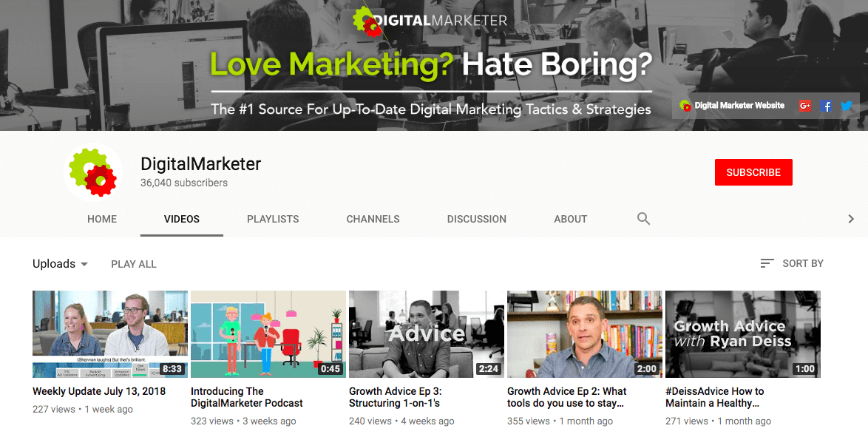Play the Growth Advice with Ryan Deiss thumbnail
Image resolution: width=868 pixels, height=437 pixels.
point(743,334)
